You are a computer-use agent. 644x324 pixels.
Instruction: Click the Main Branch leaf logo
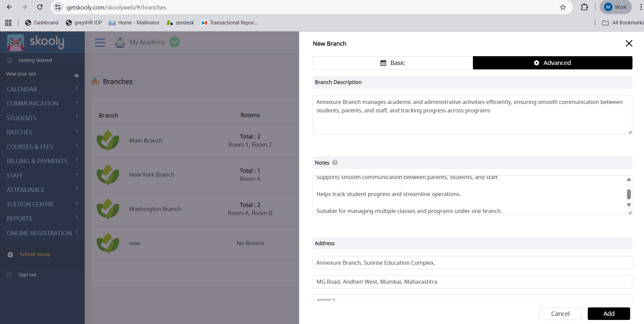click(108, 141)
